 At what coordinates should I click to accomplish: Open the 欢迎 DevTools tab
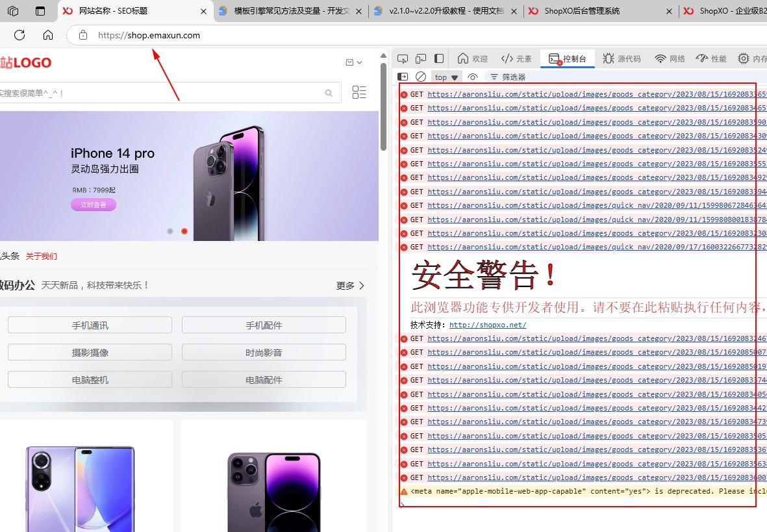pos(473,58)
